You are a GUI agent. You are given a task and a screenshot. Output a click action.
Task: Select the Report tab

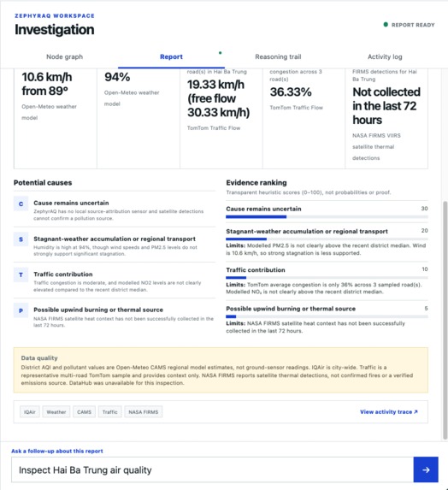click(171, 57)
